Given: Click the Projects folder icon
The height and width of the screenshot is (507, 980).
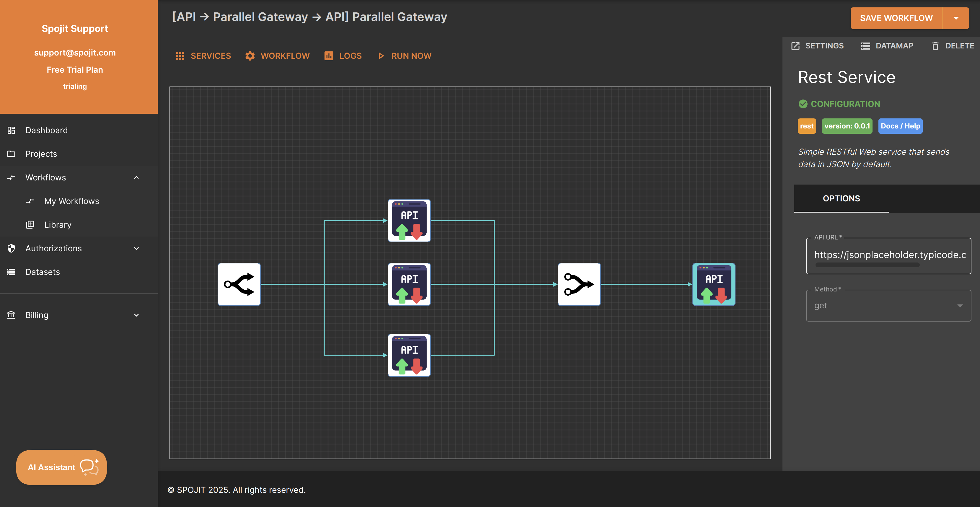Looking at the screenshot, I should (x=11, y=154).
